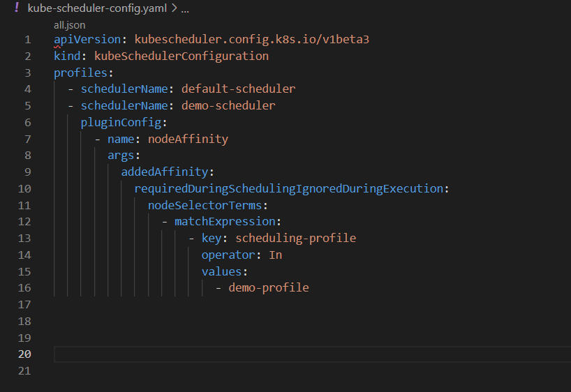Click value kubescheduler.config.k8s.io/v1beta3
The height and width of the screenshot is (392, 571).
click(251, 39)
